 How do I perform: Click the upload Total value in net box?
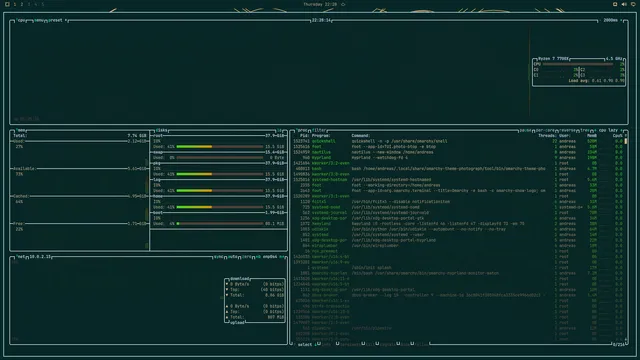[276, 317]
